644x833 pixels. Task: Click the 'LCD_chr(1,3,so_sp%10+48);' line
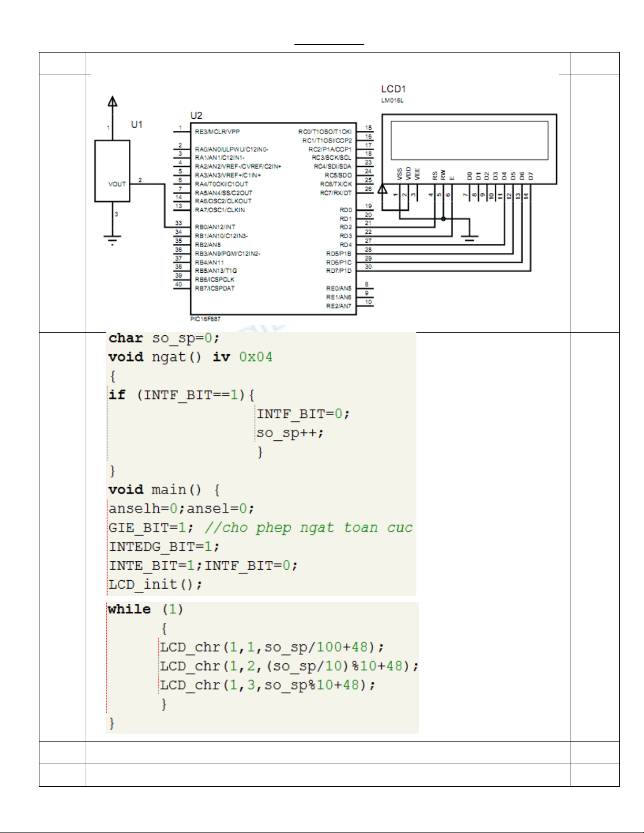point(268,685)
